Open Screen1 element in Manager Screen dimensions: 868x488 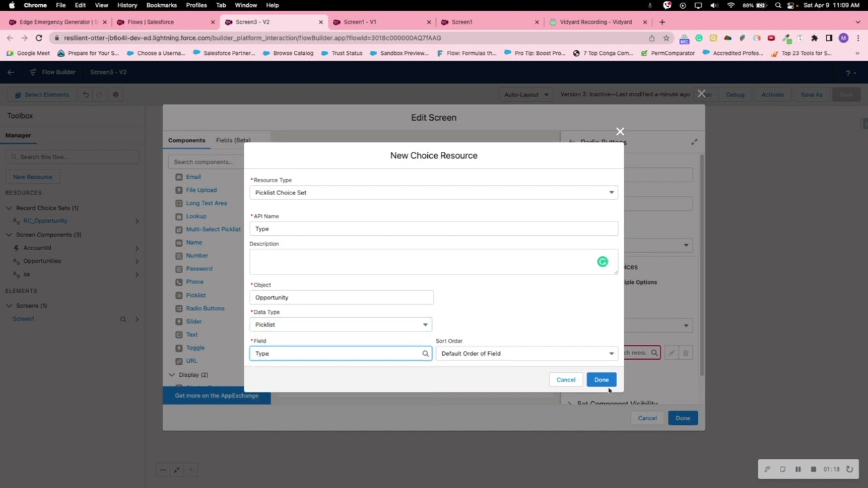(x=23, y=319)
